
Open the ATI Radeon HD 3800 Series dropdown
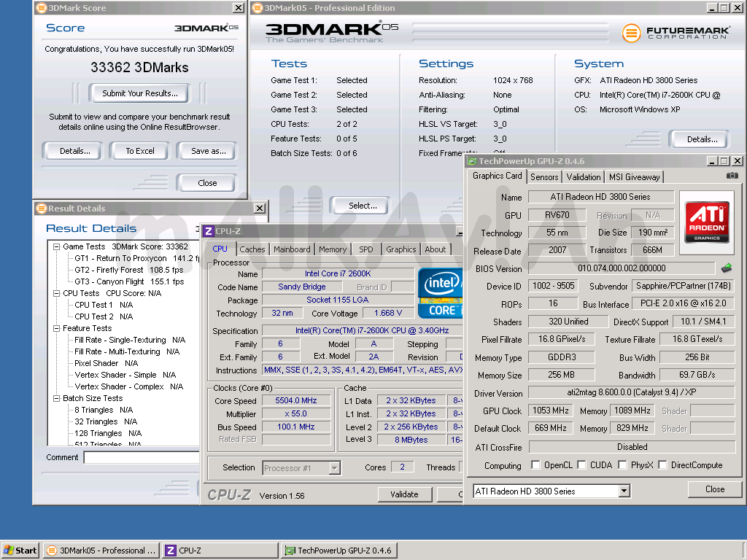[624, 491]
